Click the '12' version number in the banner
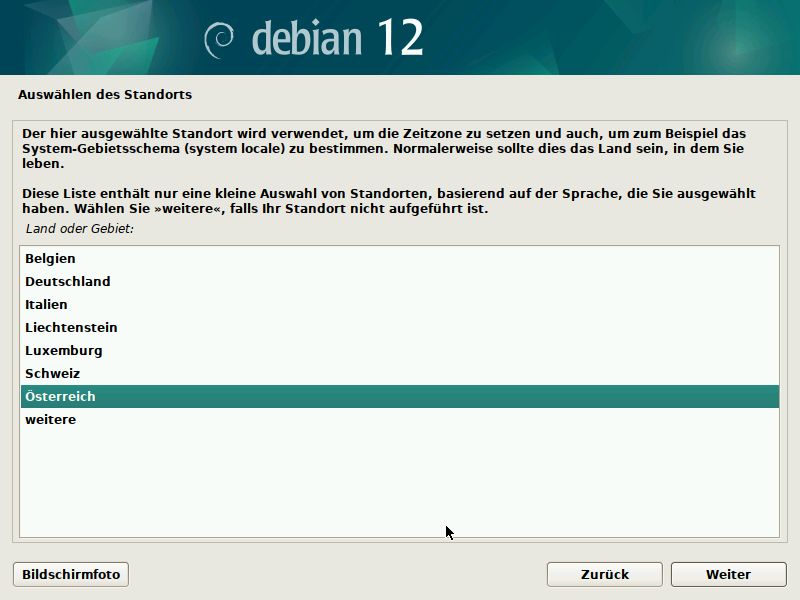The height and width of the screenshot is (600, 800). pos(400,38)
